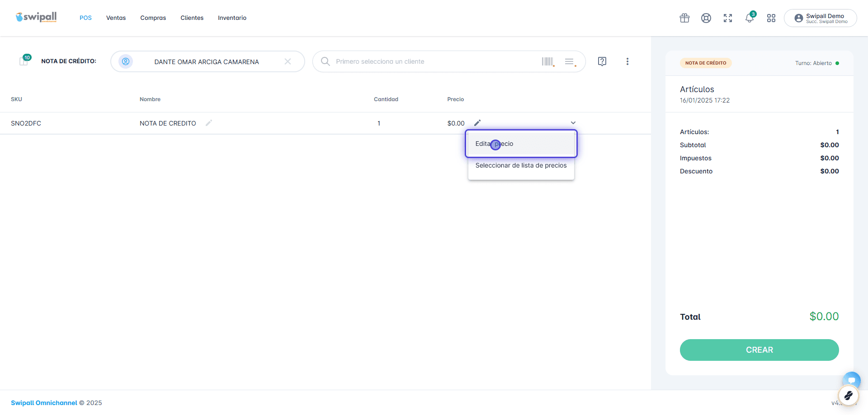Click the green Total $0.00 amount
This screenshot has width=868, height=415.
pos(824,317)
